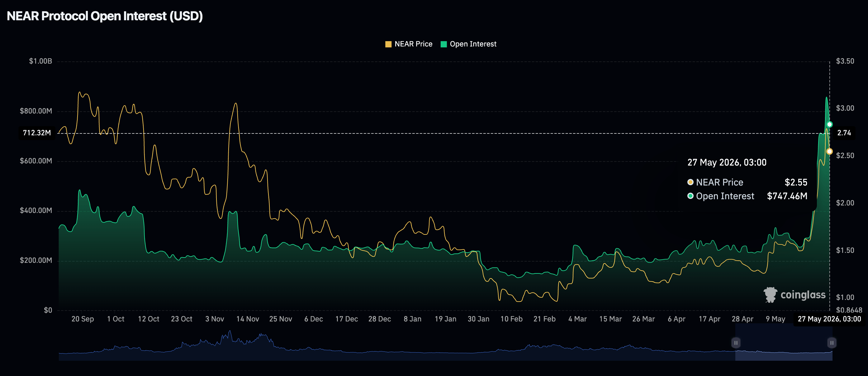Viewport: 868px width, 376px height.
Task: Click the '25 Nov' date label
Action: (281, 319)
